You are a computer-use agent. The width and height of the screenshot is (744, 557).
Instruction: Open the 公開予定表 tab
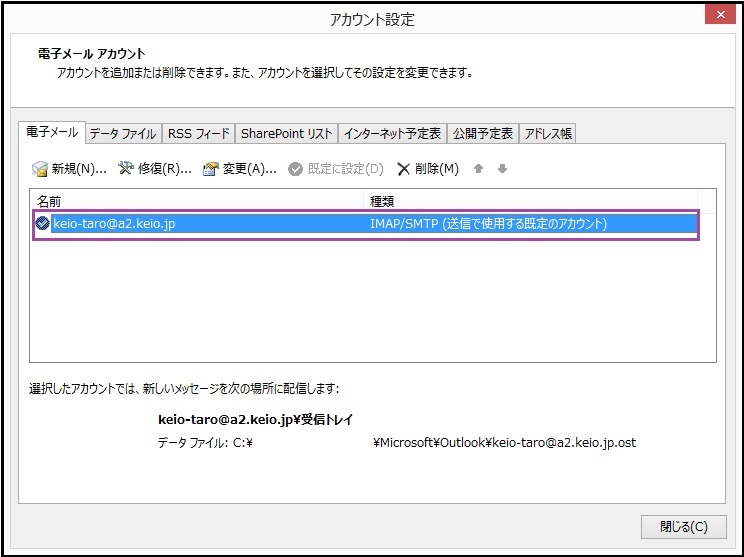click(x=483, y=133)
